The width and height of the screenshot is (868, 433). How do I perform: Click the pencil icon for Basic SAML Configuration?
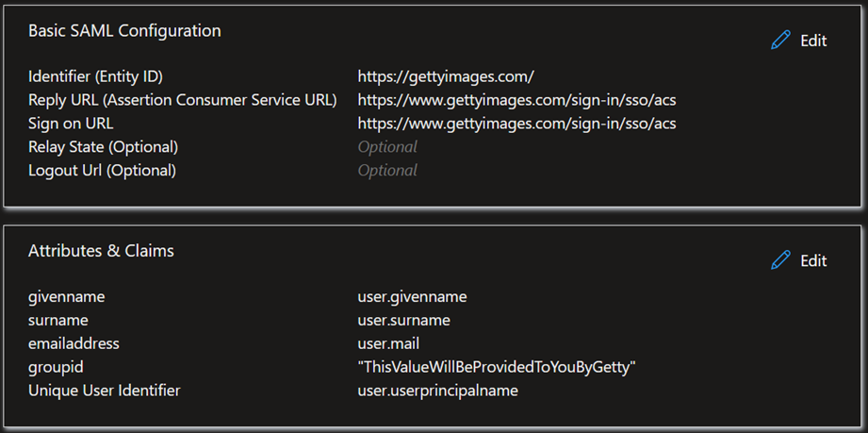coord(780,41)
